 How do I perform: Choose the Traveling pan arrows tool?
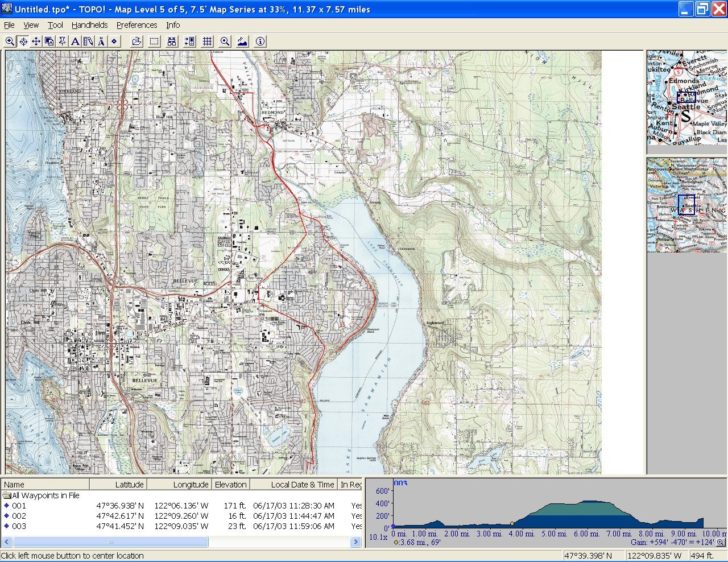(36, 42)
